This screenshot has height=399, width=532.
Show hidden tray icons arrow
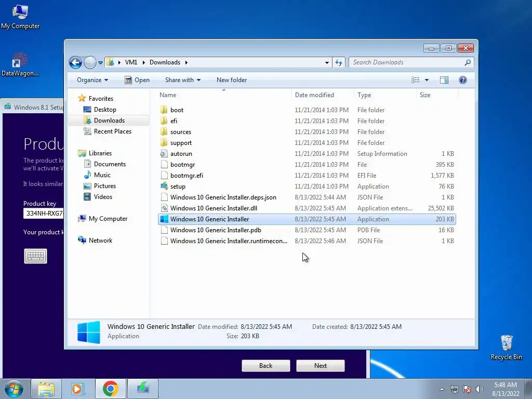(x=442, y=389)
